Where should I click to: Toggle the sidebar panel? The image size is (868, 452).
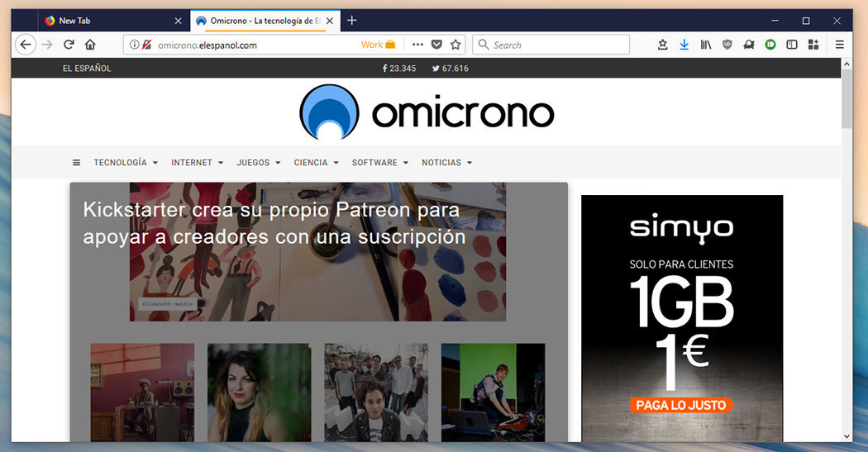click(x=792, y=45)
